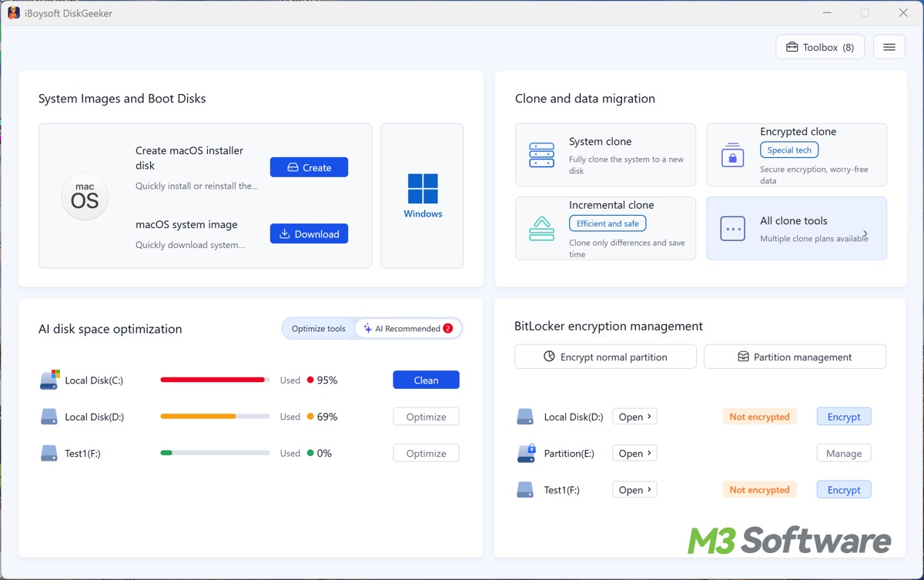The height and width of the screenshot is (580, 924).
Task: Click the Toolbox briefcase icon
Action: click(792, 47)
